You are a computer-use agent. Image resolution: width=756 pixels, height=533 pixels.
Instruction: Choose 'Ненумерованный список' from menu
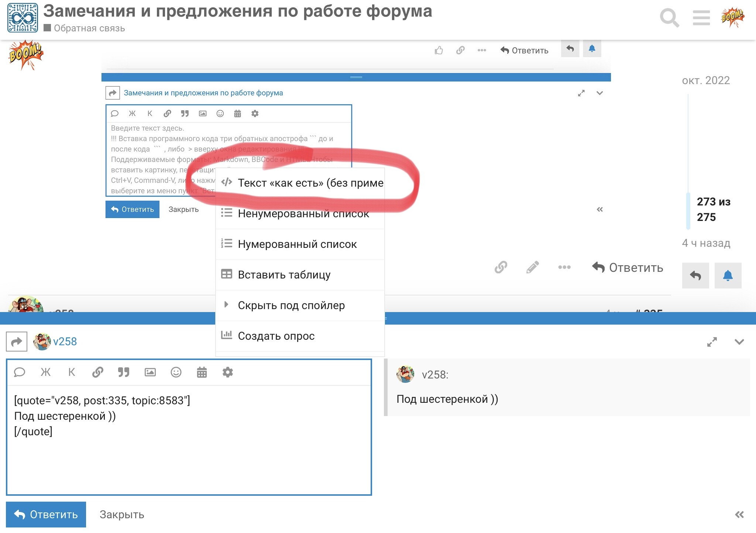point(300,214)
